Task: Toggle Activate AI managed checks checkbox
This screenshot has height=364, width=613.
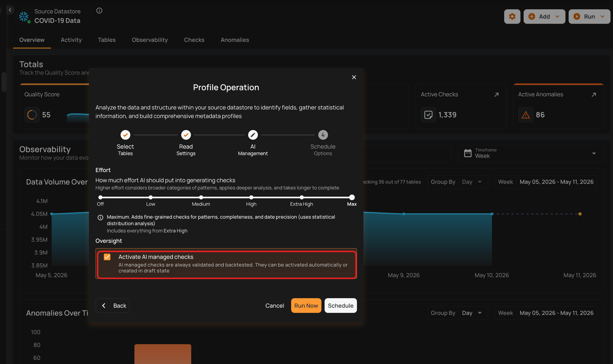Action: tap(107, 257)
